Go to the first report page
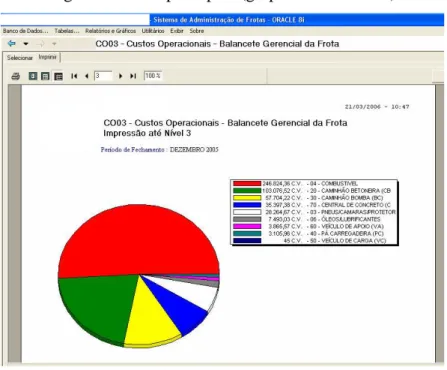447x370 pixels. pyautogui.click(x=74, y=76)
